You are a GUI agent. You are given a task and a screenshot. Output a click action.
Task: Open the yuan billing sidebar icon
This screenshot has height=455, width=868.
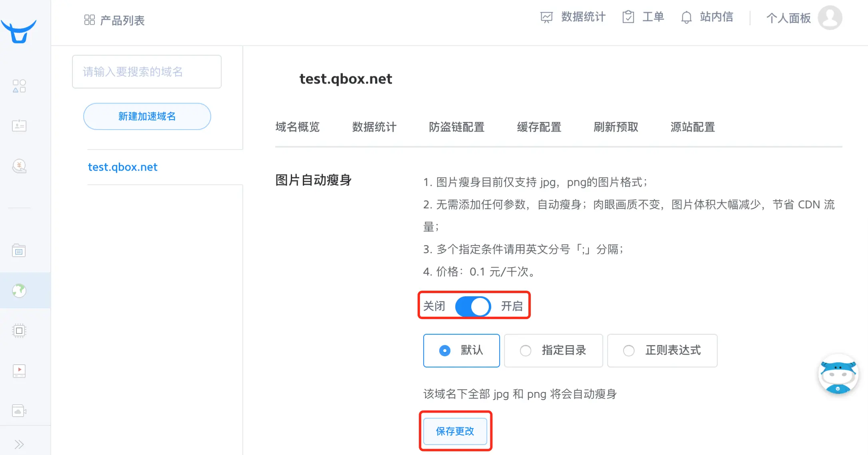click(x=19, y=166)
